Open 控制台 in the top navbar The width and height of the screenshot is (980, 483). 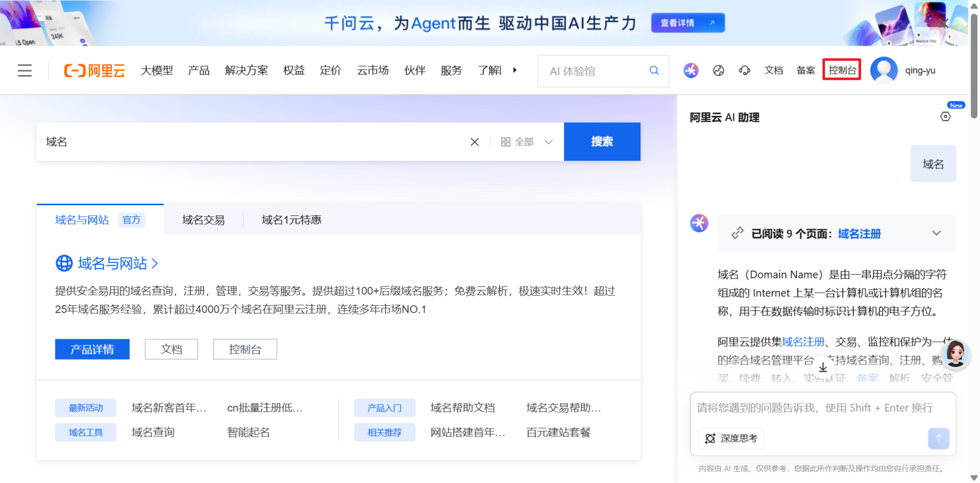(842, 70)
